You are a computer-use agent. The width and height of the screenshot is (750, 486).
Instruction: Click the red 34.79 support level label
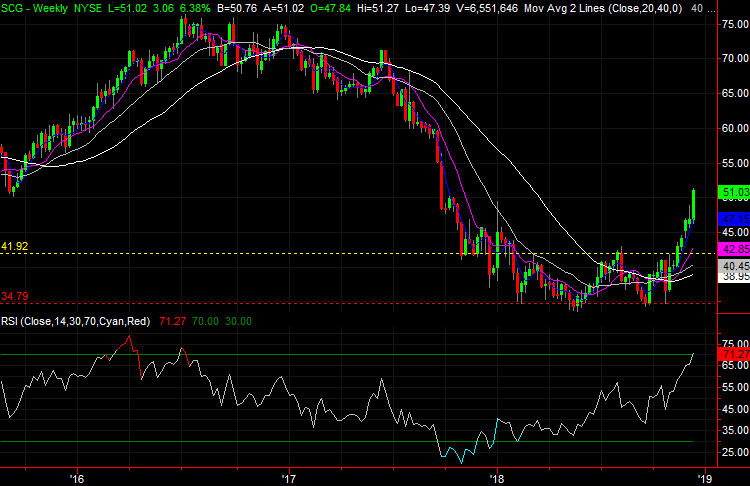[15, 296]
